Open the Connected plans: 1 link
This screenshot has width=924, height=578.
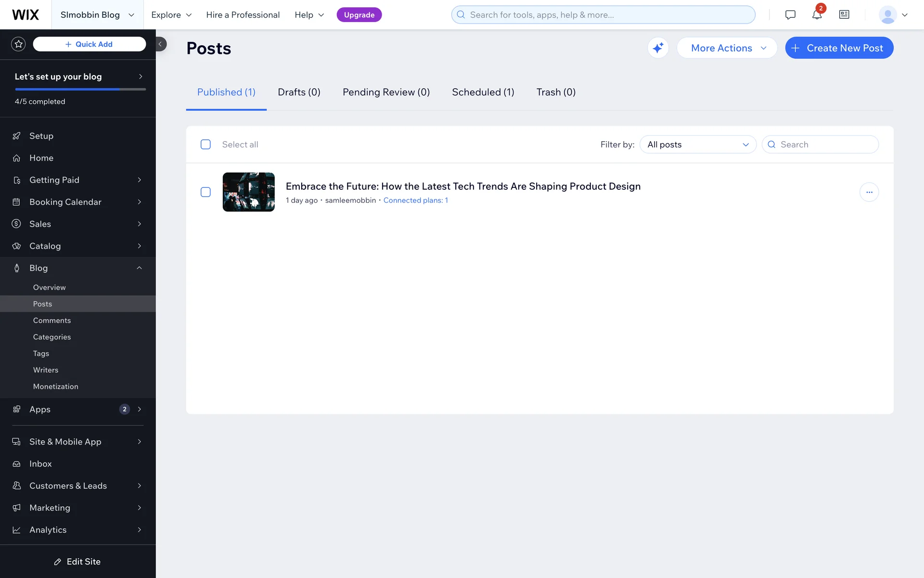(415, 200)
